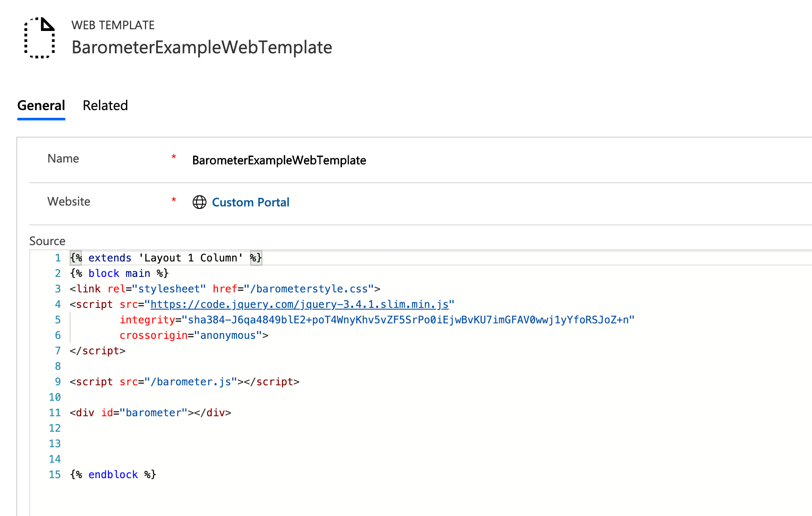The image size is (812, 516).
Task: Click the barometer.js script tag line
Action: 185,382
